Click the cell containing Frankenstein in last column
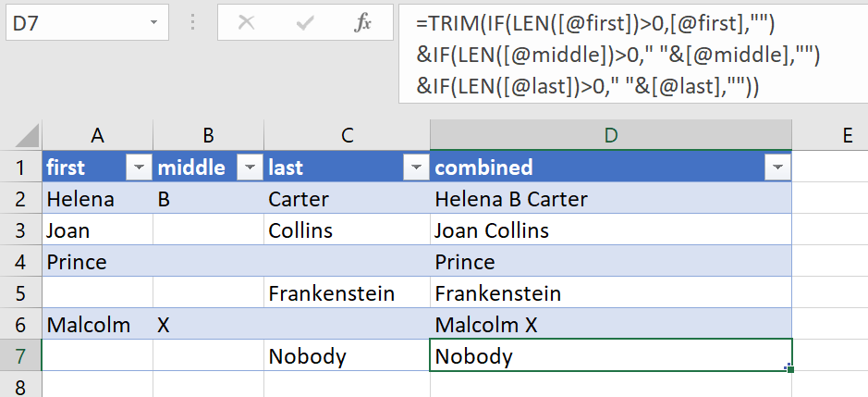Image resolution: width=868 pixels, height=397 pixels. pyautogui.click(x=331, y=293)
